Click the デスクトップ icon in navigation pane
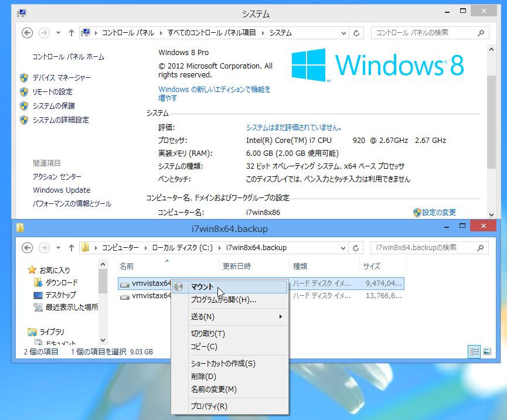The width and height of the screenshot is (507, 420). click(38, 295)
